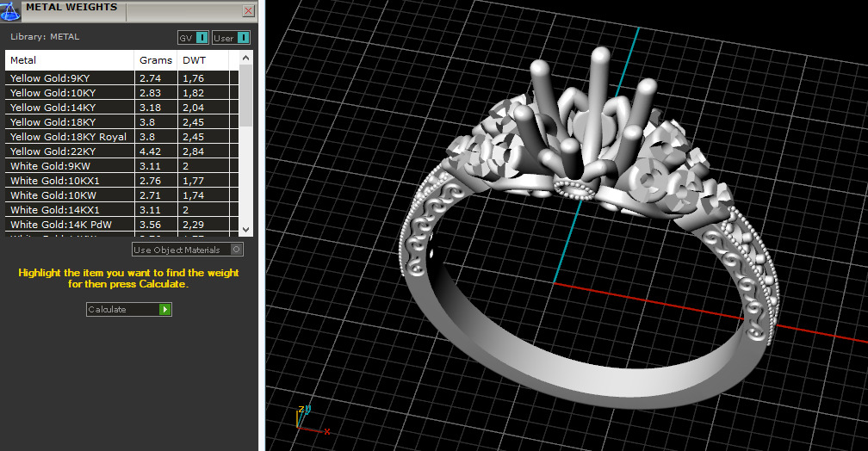Image resolution: width=868 pixels, height=451 pixels.
Task: Select the White Gold:14KX1 row
Action: tap(121, 210)
